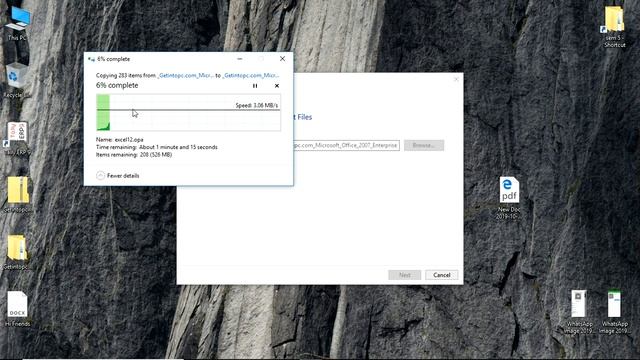
Task: Close the extraction wizard with its X button
Action: (456, 79)
